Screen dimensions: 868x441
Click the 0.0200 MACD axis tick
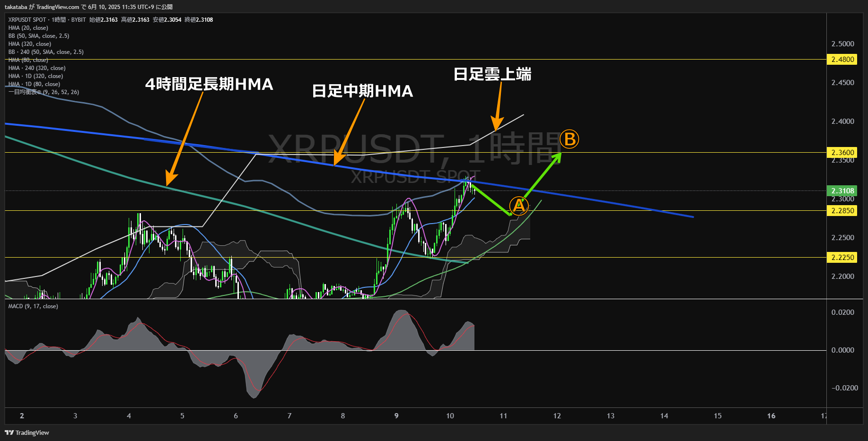[843, 312]
